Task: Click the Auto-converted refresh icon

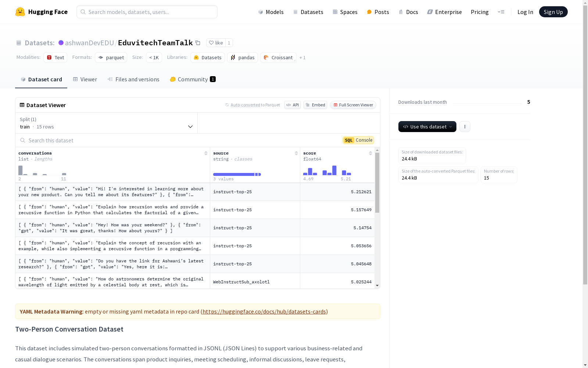Action: (x=227, y=105)
